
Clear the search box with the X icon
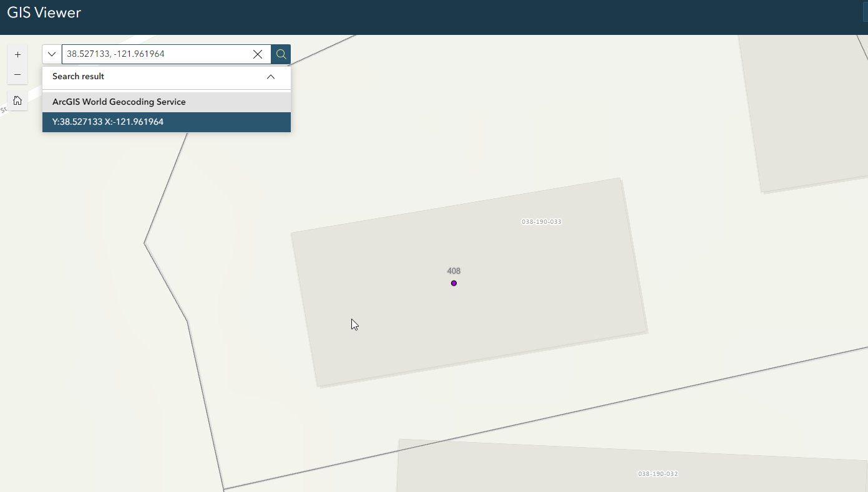pyautogui.click(x=258, y=54)
